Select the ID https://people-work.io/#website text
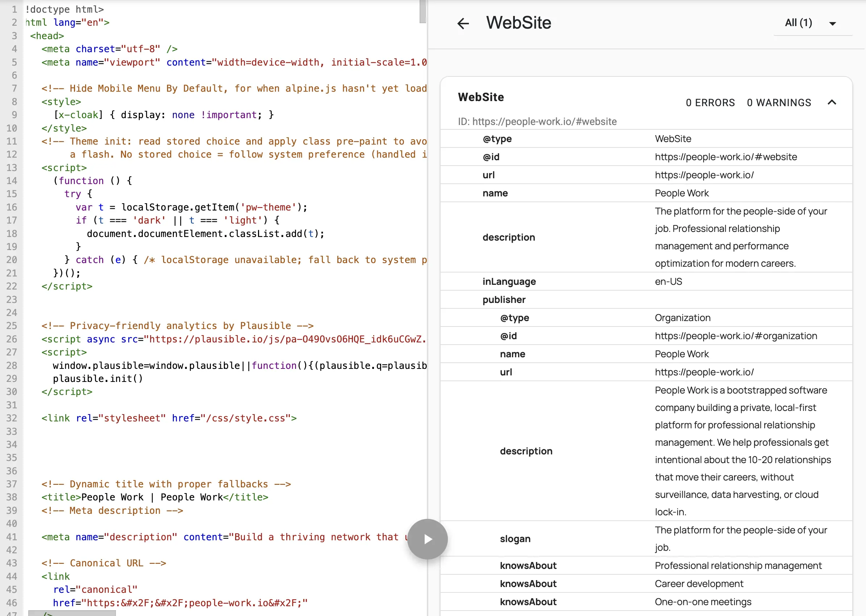 coord(537,121)
